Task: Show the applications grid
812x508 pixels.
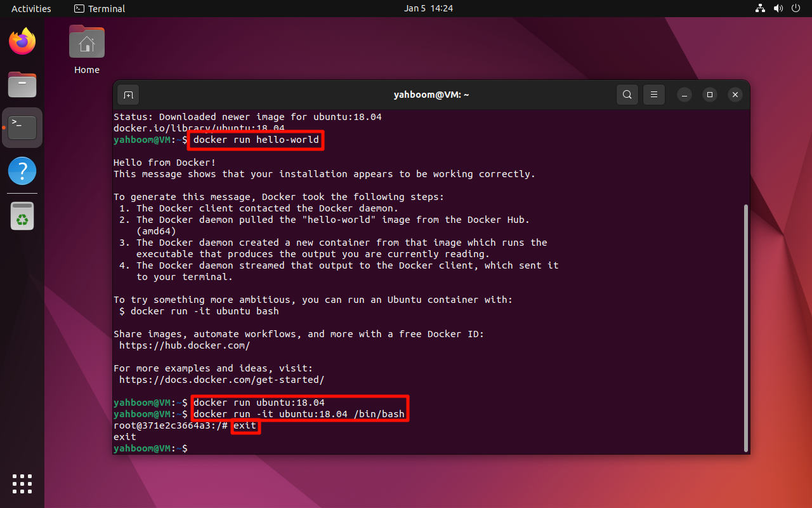Action: point(22,483)
